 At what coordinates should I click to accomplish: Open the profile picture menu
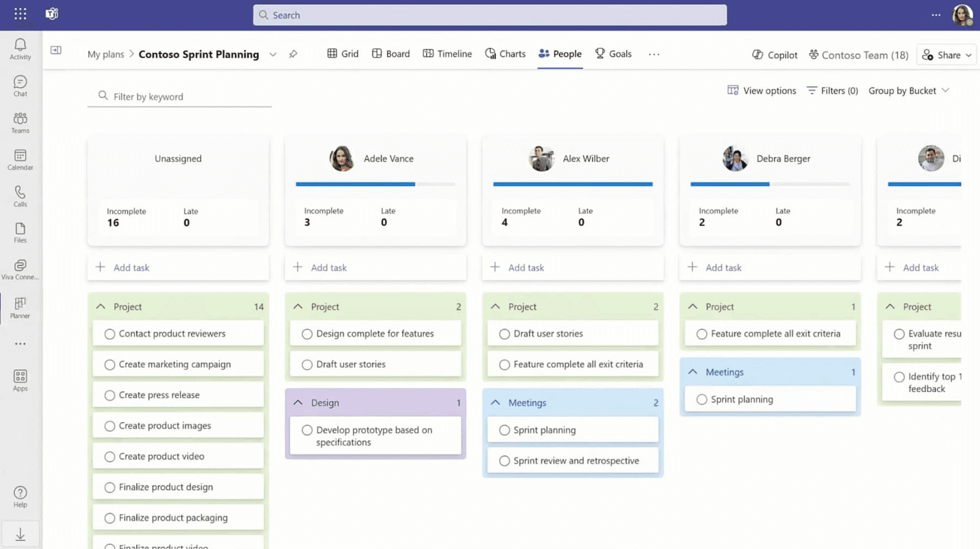click(962, 15)
